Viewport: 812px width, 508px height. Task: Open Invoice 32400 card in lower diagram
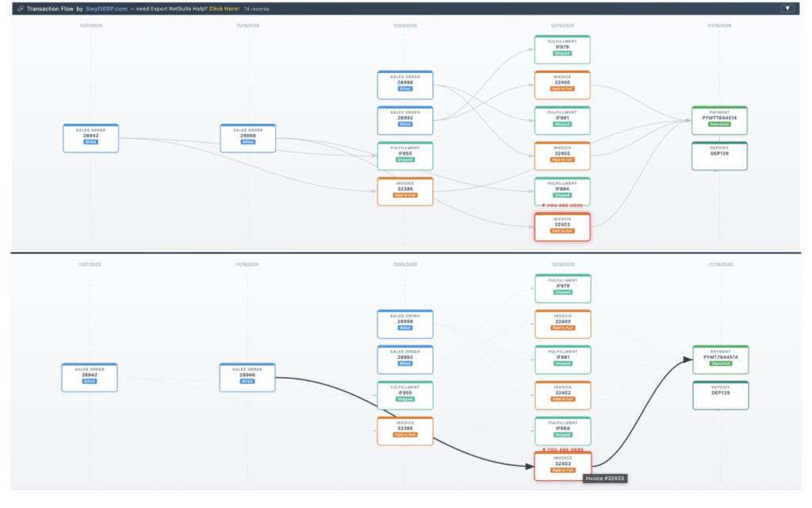click(x=563, y=324)
